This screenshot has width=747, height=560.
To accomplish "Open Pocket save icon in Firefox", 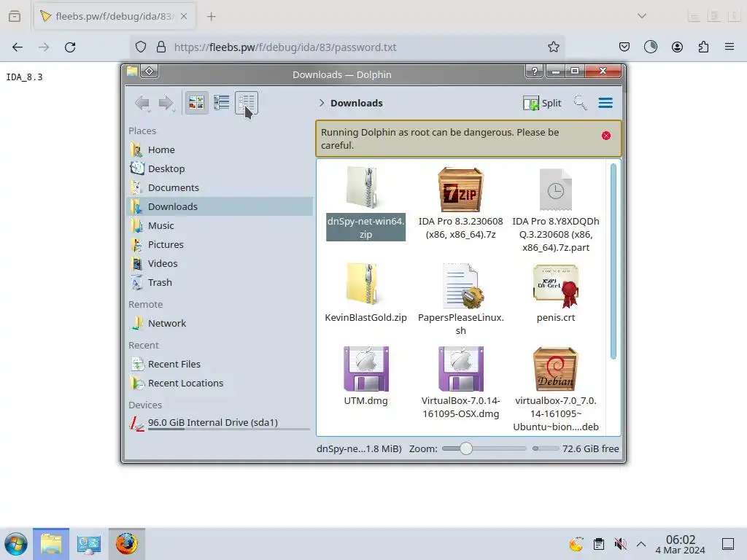I will (624, 47).
